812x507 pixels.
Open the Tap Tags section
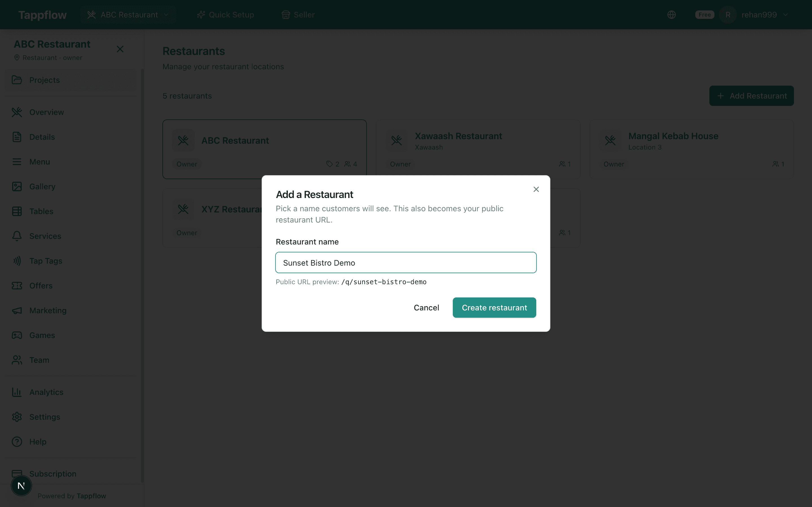point(45,261)
